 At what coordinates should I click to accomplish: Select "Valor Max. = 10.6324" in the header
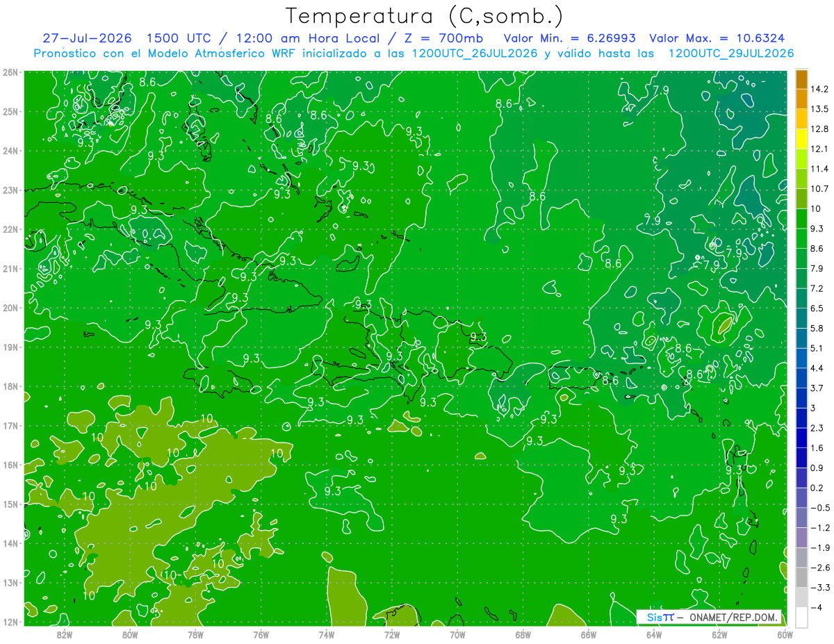click(x=717, y=38)
